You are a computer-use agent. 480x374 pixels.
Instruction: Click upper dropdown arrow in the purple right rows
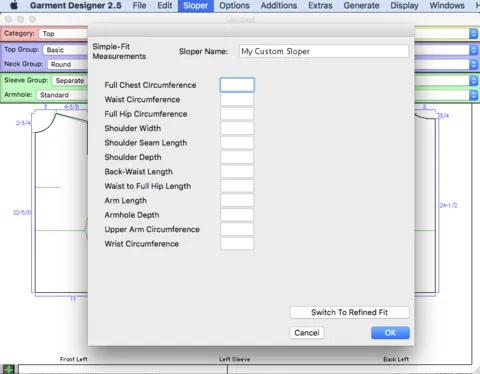point(473,50)
